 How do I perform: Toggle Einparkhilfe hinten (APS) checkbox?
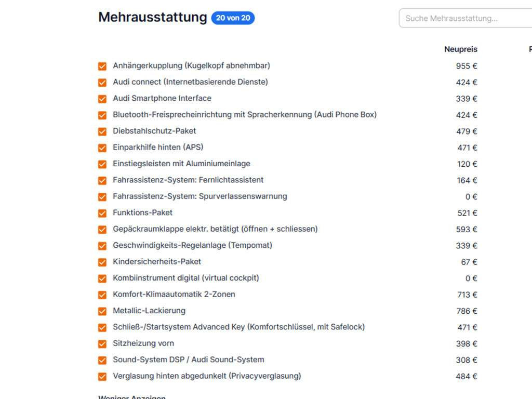(102, 148)
